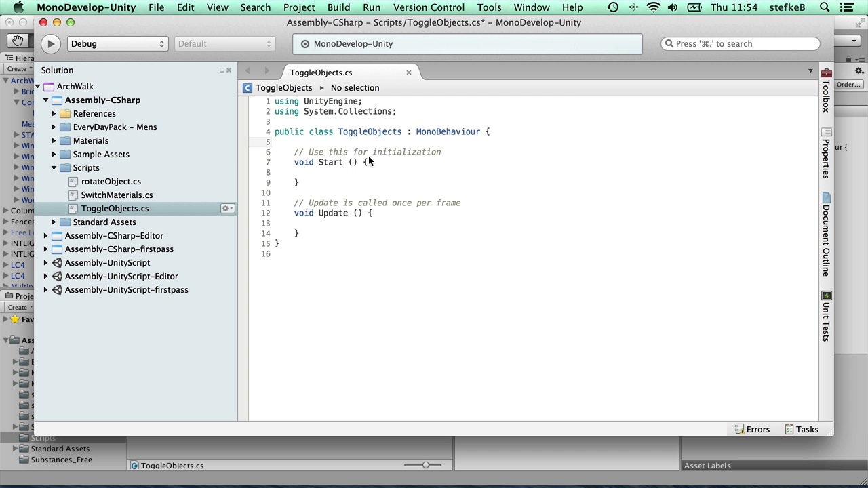Open the Version Control menu
This screenshot has width=868, height=488.
click(x=429, y=7)
